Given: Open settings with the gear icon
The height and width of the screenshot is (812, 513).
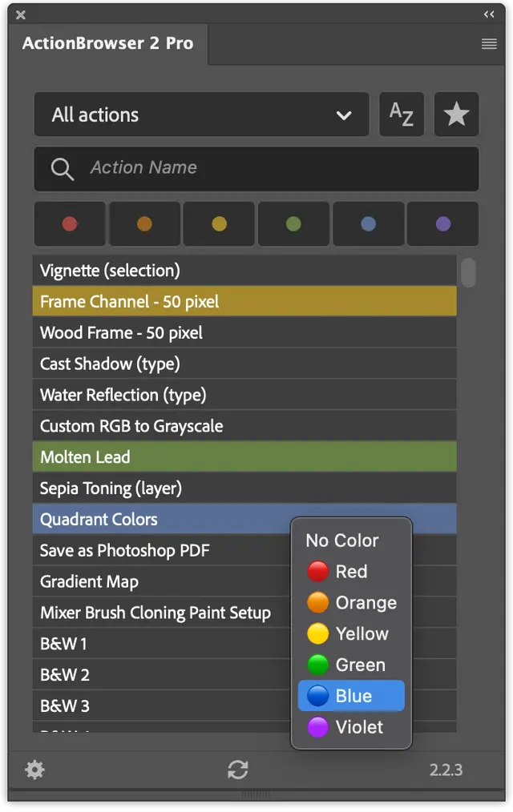Looking at the screenshot, I should [x=34, y=770].
